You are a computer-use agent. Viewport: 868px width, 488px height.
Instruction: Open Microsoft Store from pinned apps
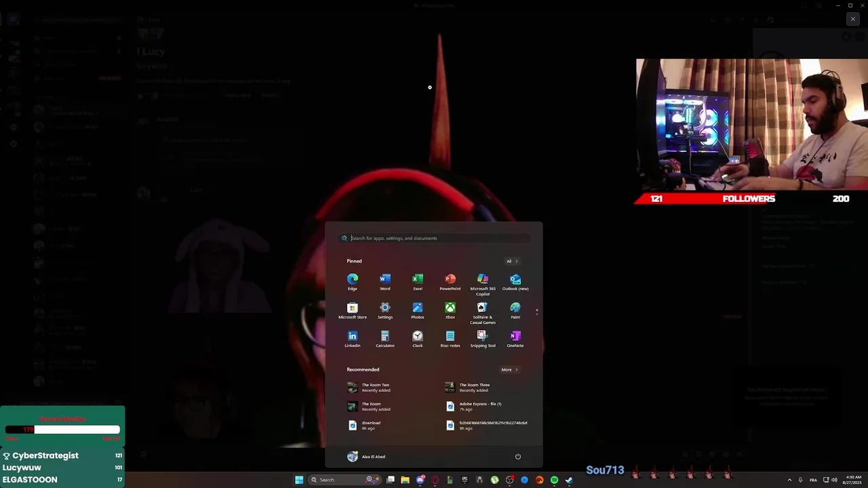click(x=353, y=311)
